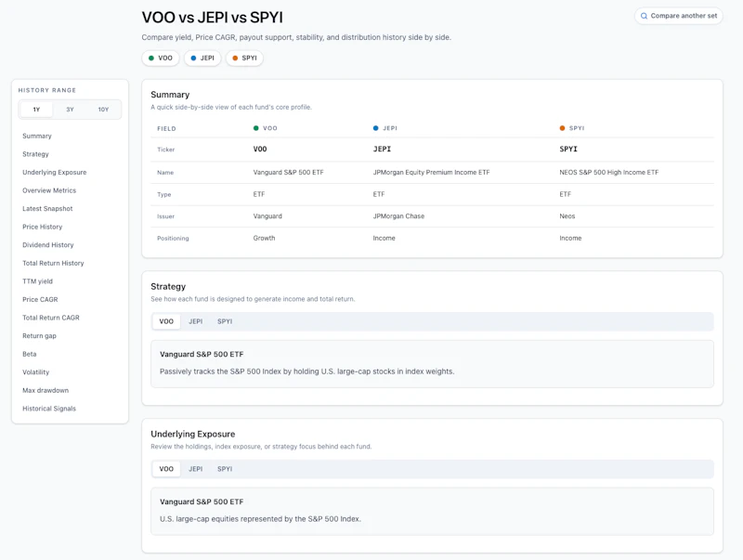
Task: Click the search icon in Compare another set
Action: pos(644,16)
